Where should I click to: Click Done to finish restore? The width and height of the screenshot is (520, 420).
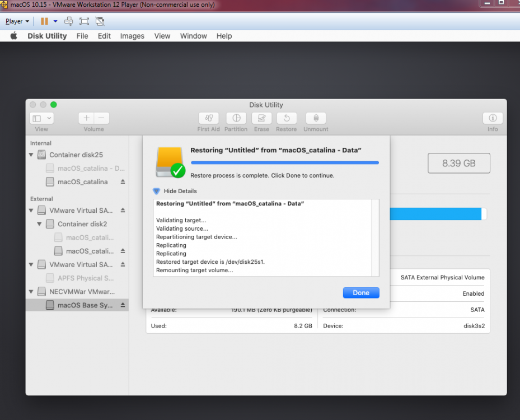coord(361,293)
